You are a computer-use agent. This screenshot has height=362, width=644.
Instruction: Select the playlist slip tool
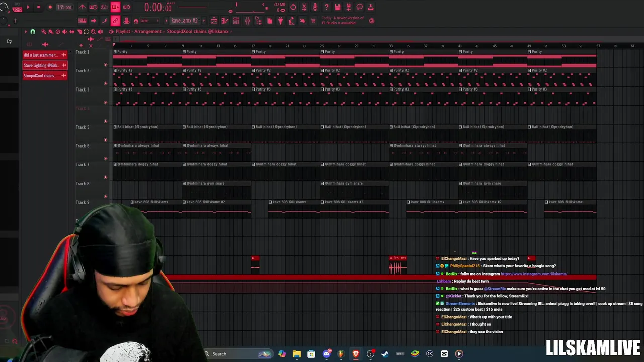[72, 32]
